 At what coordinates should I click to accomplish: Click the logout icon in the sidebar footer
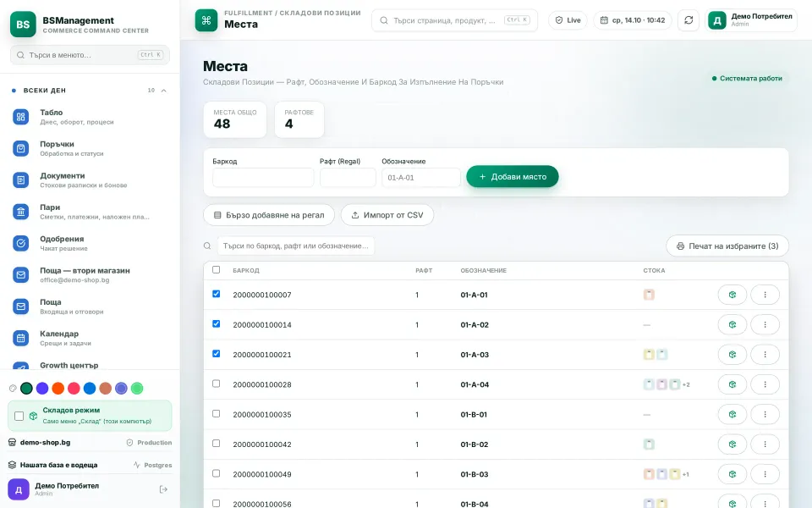click(163, 489)
